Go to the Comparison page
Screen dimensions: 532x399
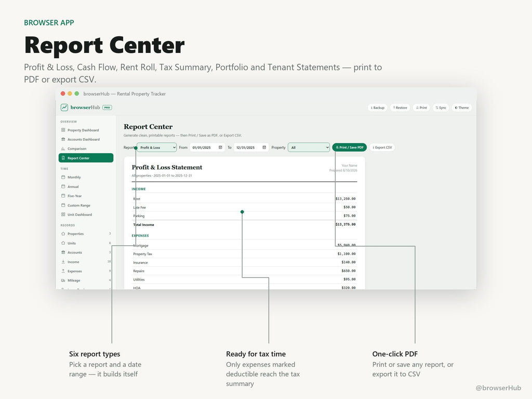[86, 149]
